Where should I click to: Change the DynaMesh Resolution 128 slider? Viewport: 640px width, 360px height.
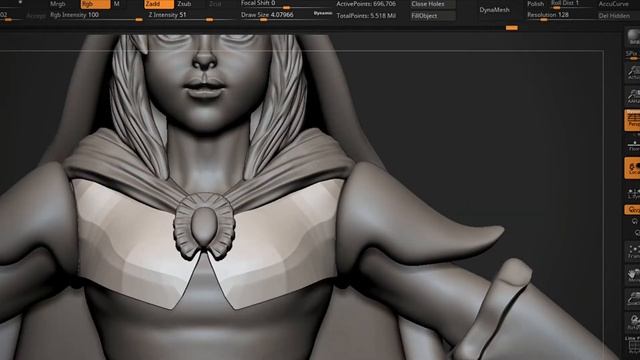tap(560, 16)
